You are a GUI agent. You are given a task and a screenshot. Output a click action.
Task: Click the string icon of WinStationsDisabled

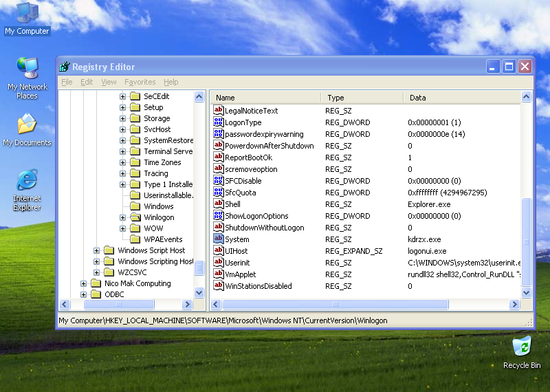(218, 285)
